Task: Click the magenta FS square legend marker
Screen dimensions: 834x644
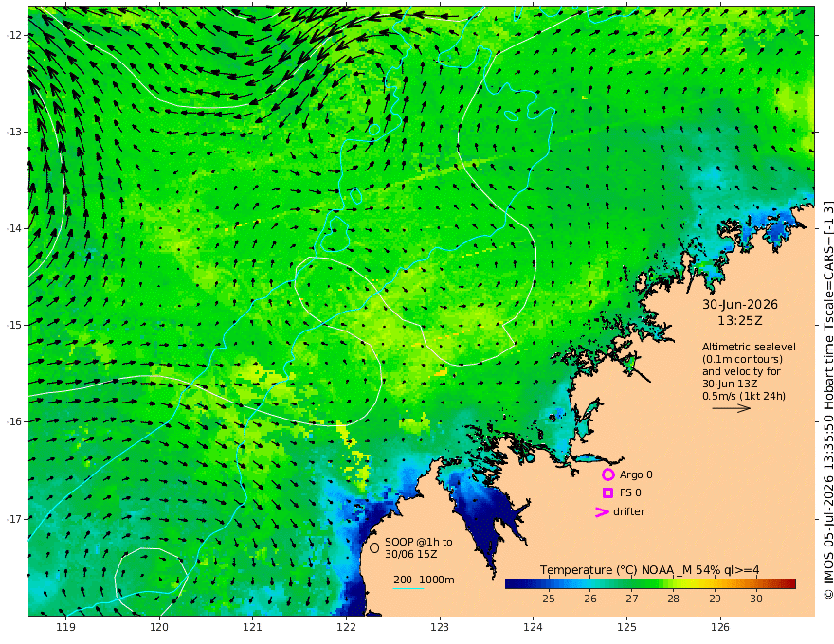Action: click(x=607, y=493)
